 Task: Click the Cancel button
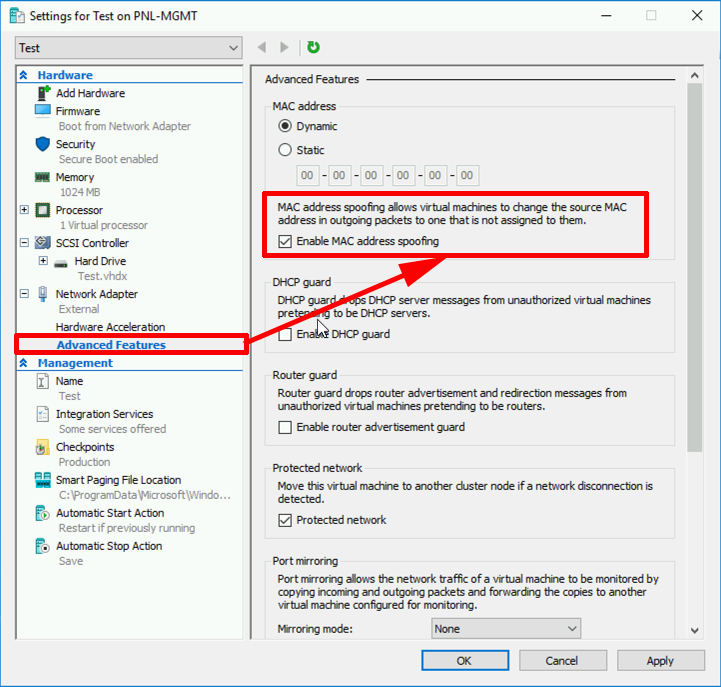(563, 661)
